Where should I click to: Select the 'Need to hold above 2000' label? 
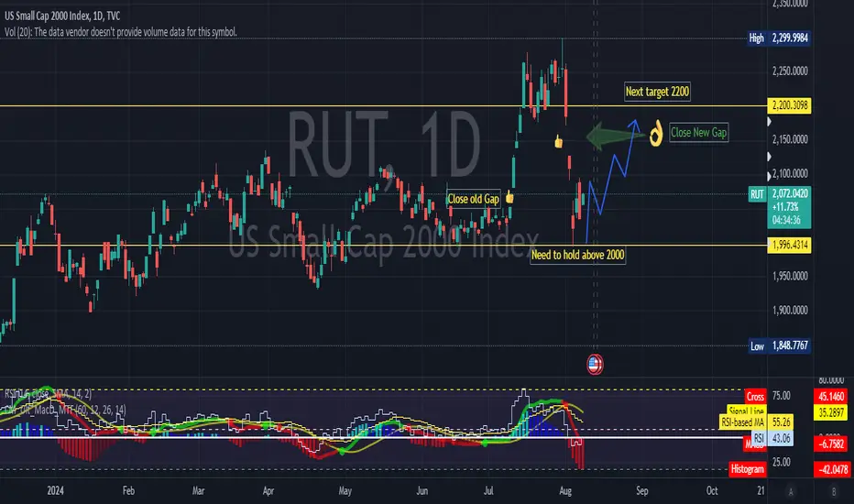click(x=578, y=255)
